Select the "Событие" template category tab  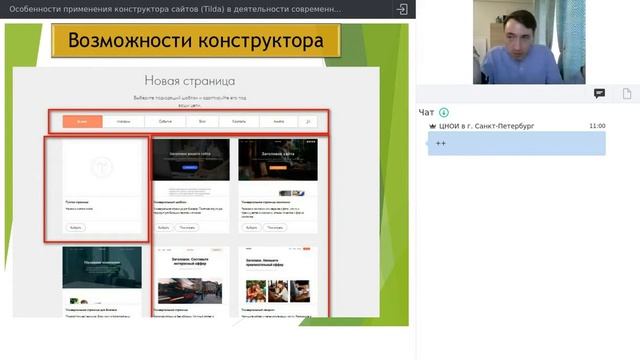165,122
